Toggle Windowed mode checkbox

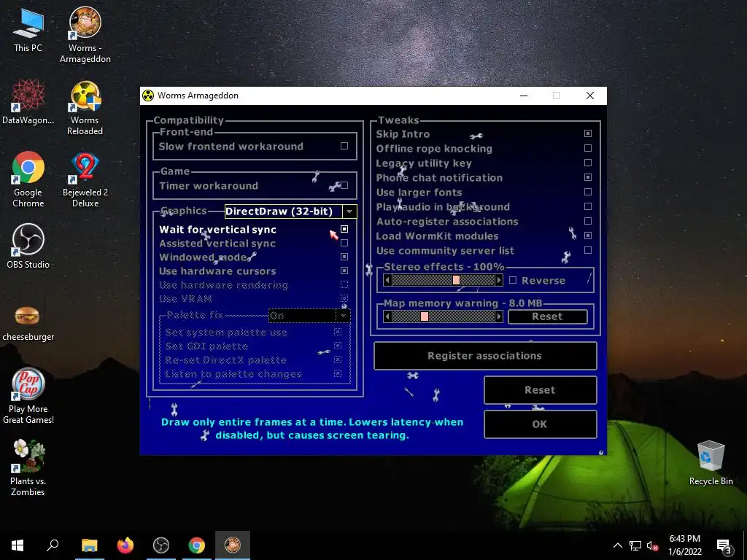pyautogui.click(x=344, y=257)
